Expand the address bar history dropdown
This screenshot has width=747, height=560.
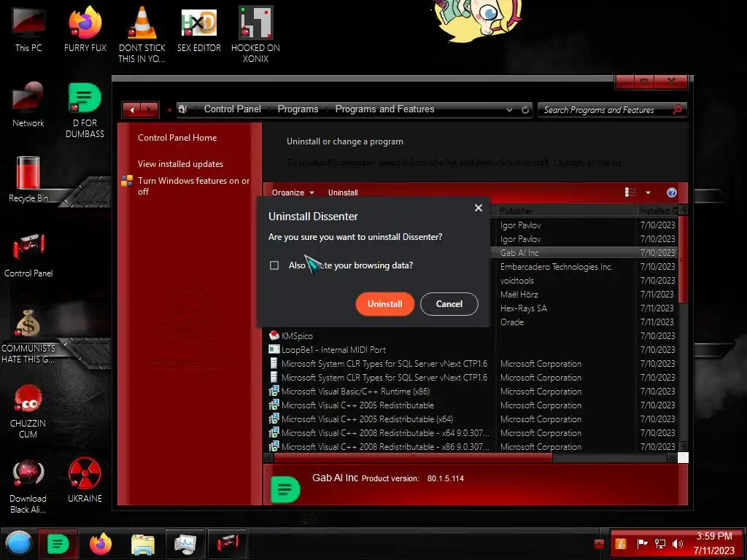[509, 109]
